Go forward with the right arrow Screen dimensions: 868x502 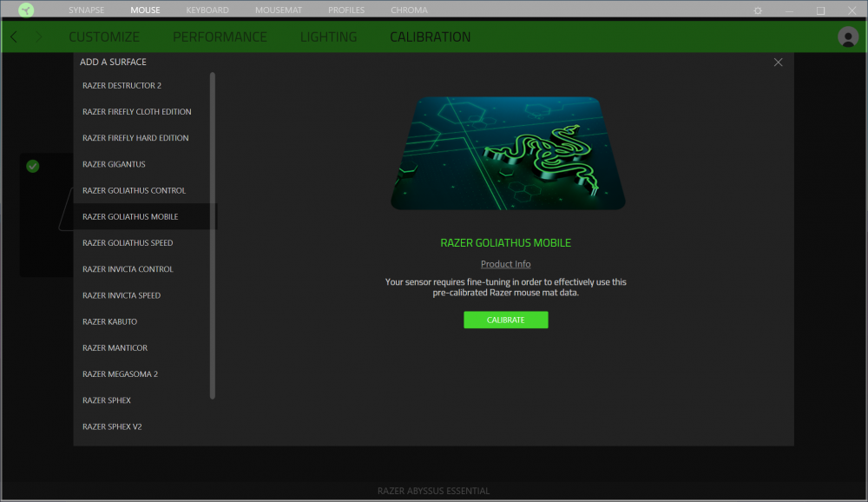[39, 37]
